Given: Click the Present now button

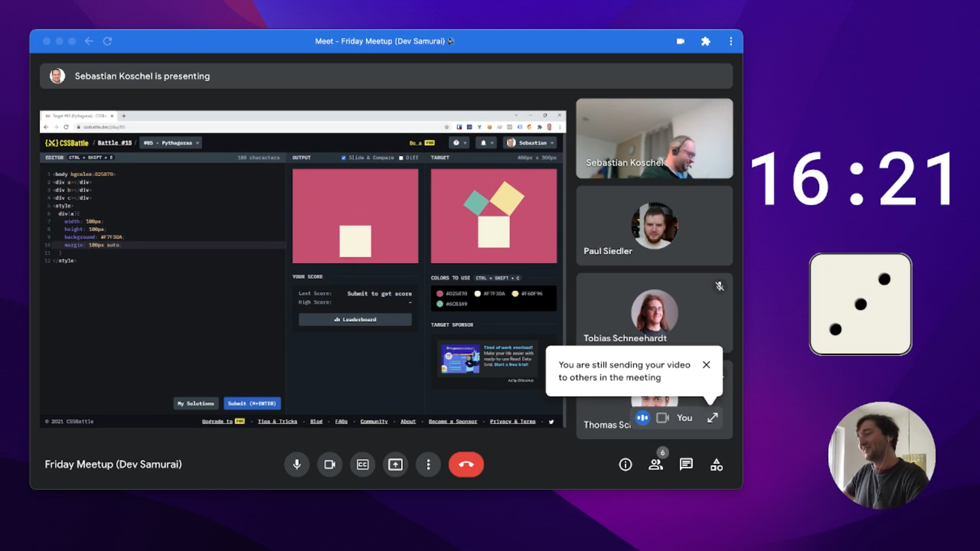Looking at the screenshot, I should click(395, 464).
